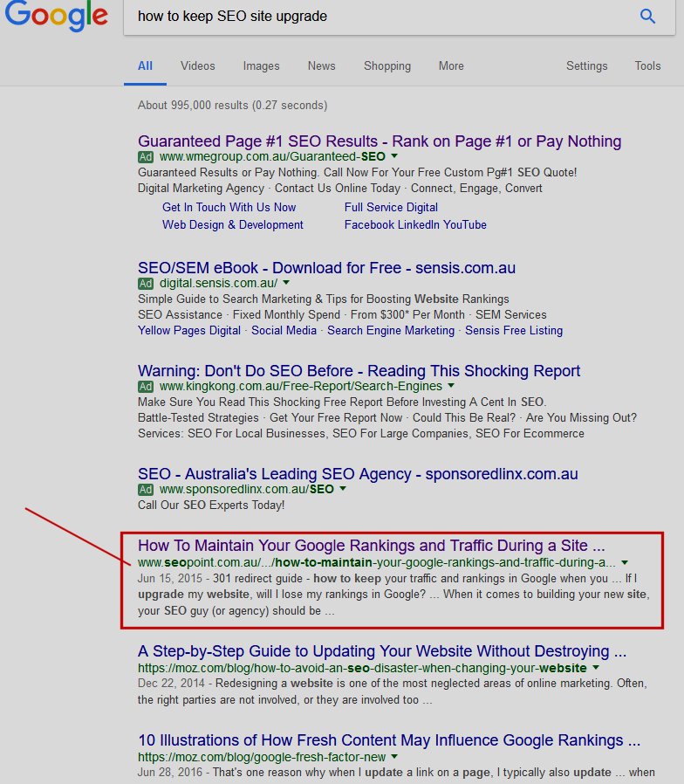Screen dimensions: 684x784
Task: Click the Ad badge beside digital.sensis.com.au
Action: point(146,284)
